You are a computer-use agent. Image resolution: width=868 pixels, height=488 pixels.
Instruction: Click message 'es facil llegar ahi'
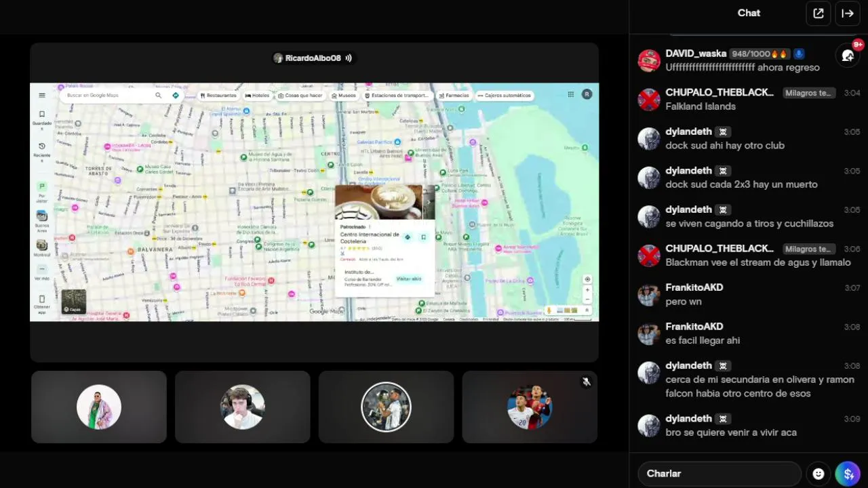pyautogui.click(x=703, y=340)
